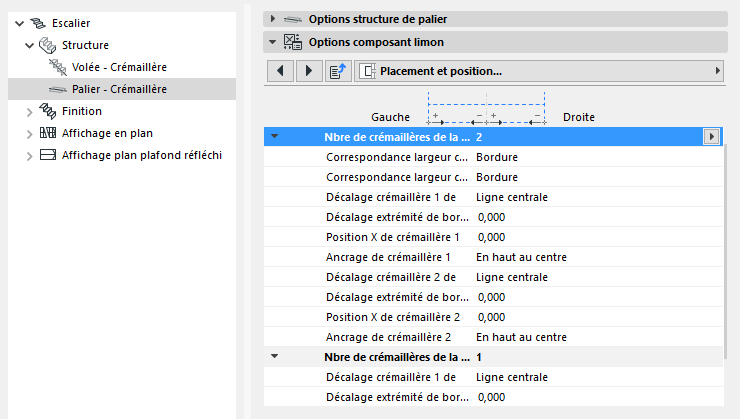Click the next page arrow button
740x419 pixels.
tap(308, 71)
